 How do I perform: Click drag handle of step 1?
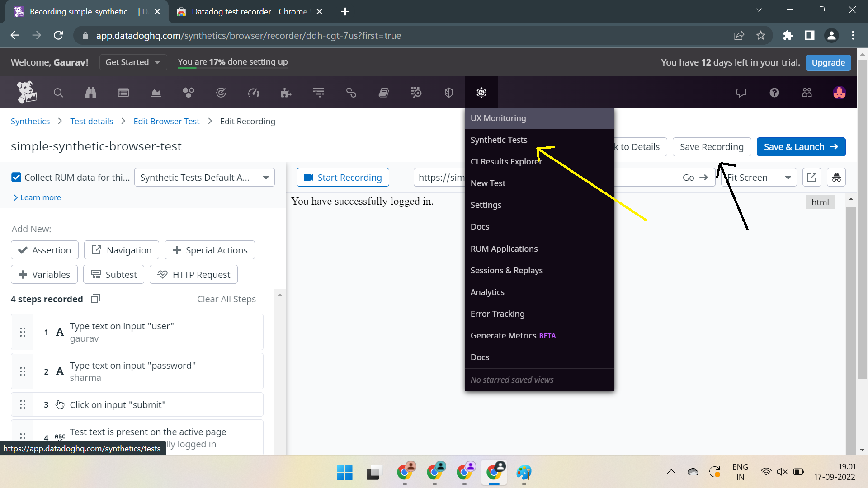point(23,332)
